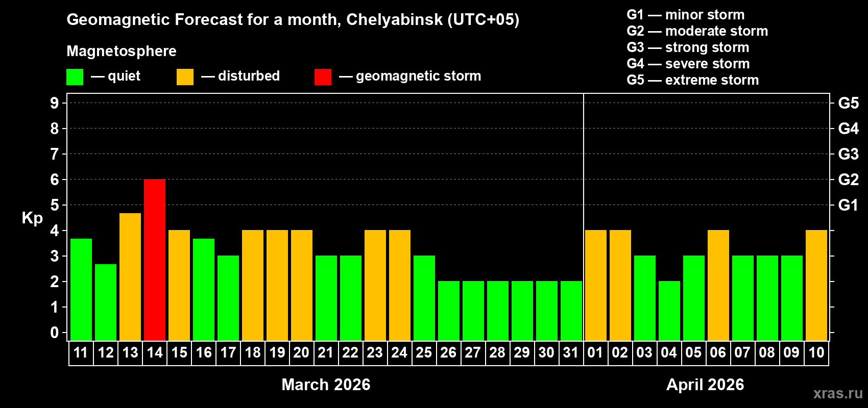Screen dimensions: 868x408
Task: Click date label 21 on the axis
Action: 326,353
